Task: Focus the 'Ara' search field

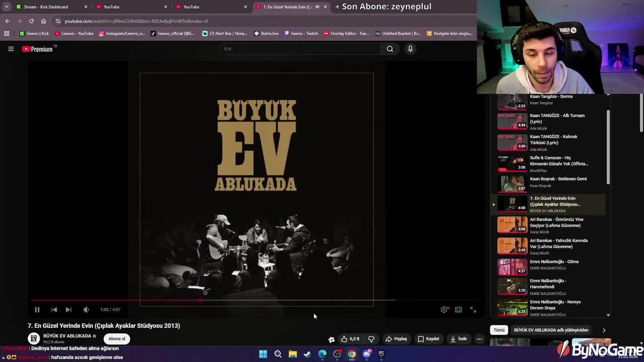Action: (299, 49)
